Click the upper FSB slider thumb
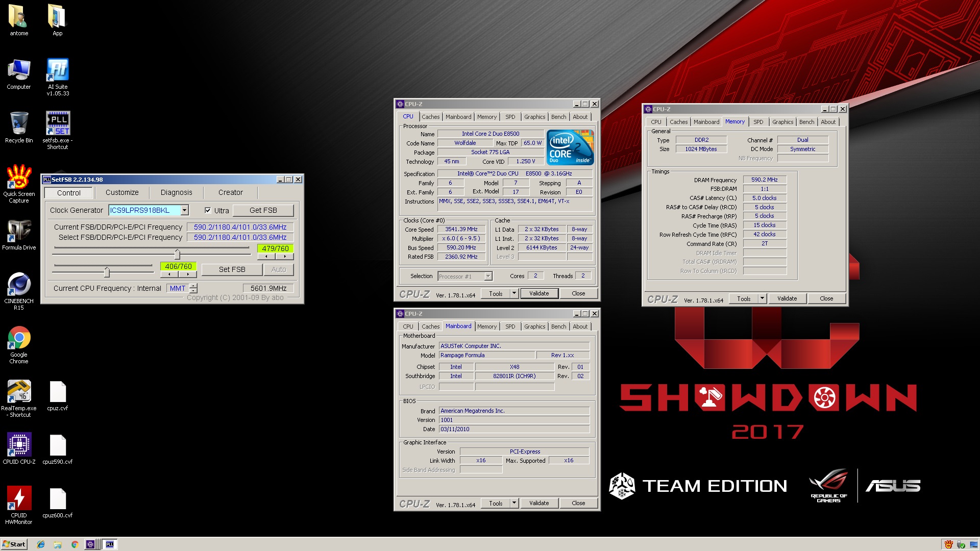The image size is (980, 551). tap(177, 254)
